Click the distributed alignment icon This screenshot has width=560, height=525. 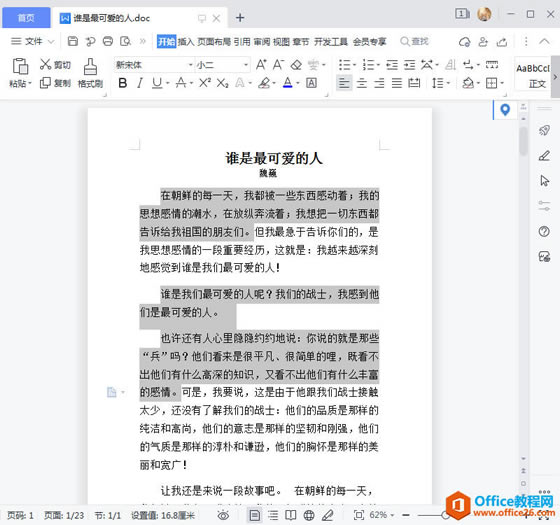pyautogui.click(x=414, y=83)
